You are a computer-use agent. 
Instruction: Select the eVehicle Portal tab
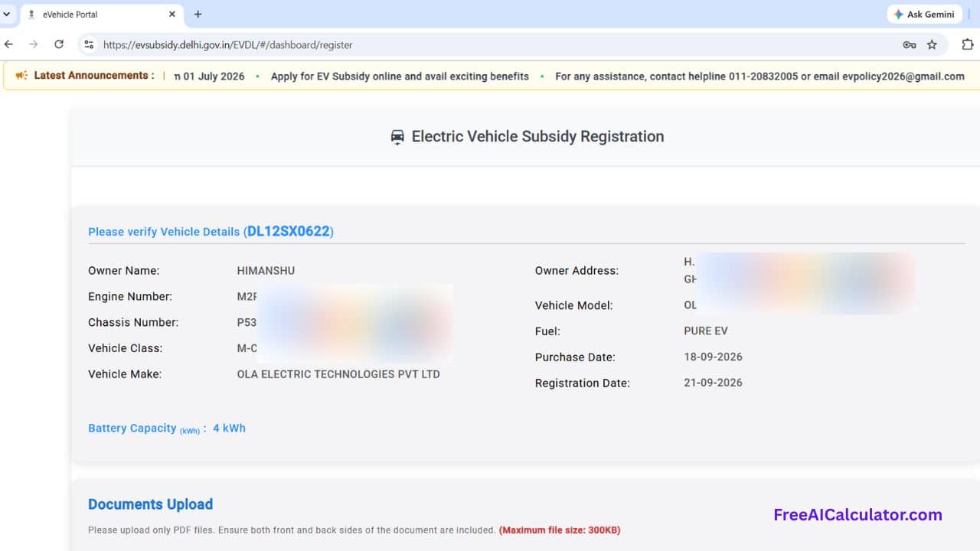click(102, 14)
